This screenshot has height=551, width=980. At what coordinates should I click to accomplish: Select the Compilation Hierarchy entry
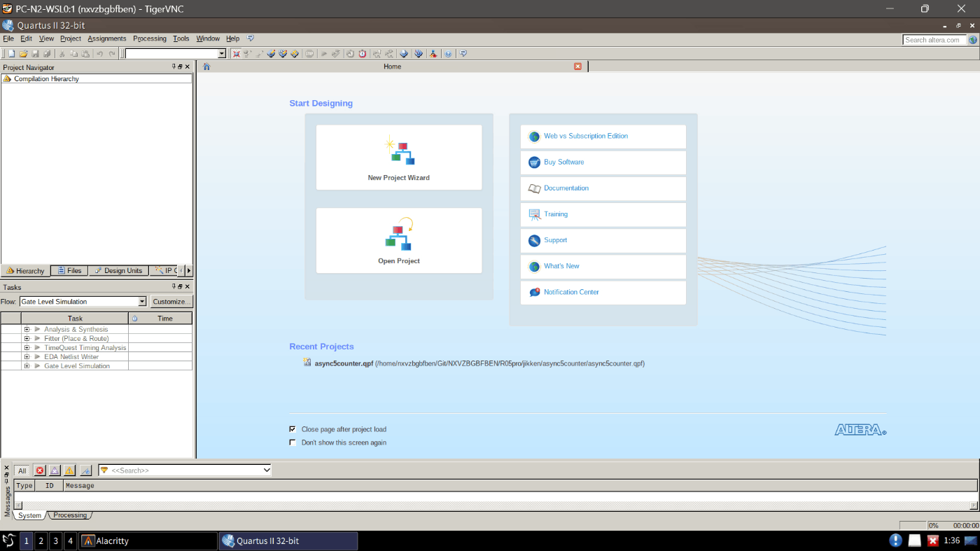click(46, 79)
